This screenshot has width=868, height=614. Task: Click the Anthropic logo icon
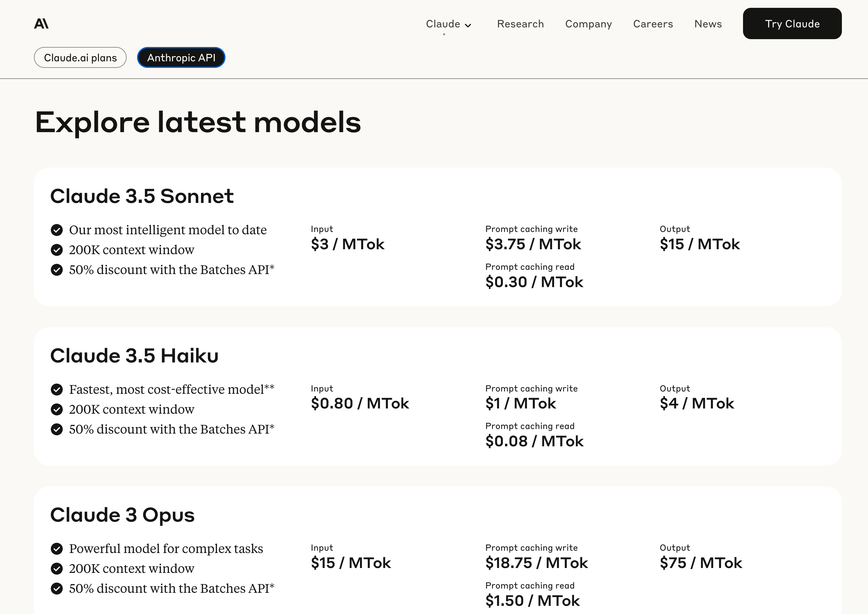coord(41,24)
